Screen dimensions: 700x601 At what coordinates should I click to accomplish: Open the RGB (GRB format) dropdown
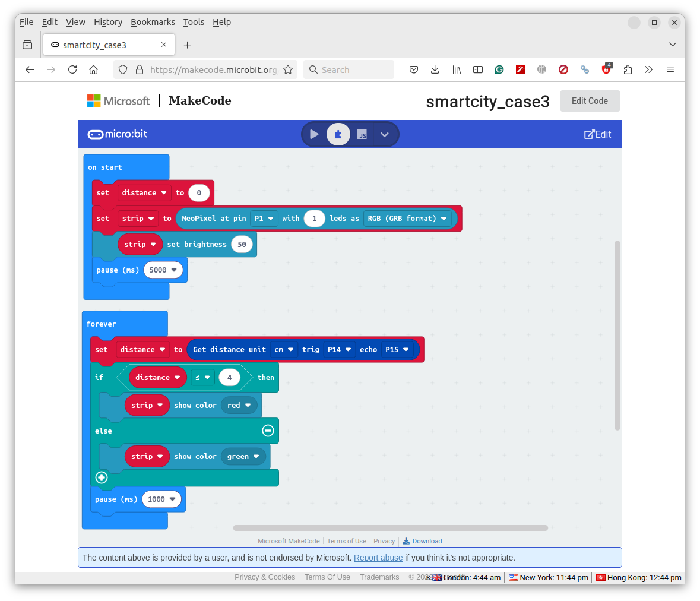[407, 219]
